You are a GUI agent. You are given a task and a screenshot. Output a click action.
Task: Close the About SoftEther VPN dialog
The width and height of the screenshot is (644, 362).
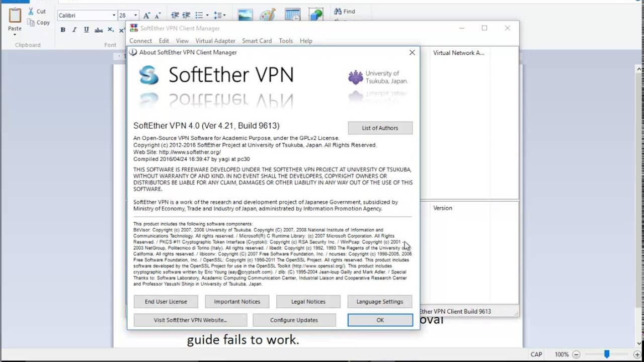[x=412, y=52]
